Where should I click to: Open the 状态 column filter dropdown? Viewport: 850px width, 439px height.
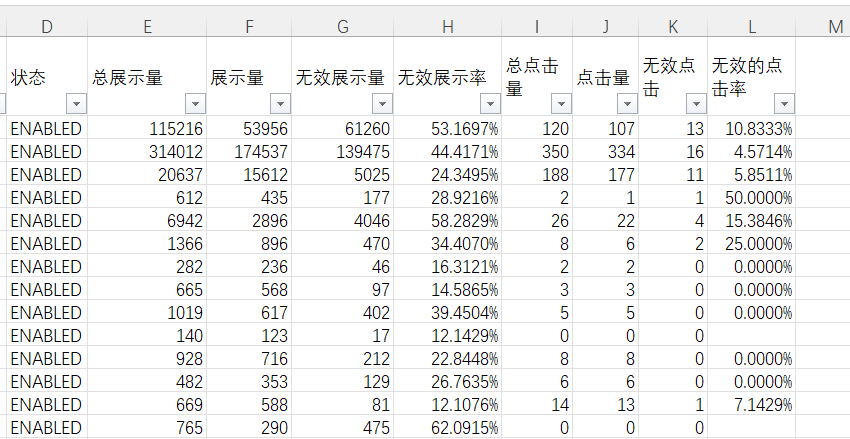76,104
